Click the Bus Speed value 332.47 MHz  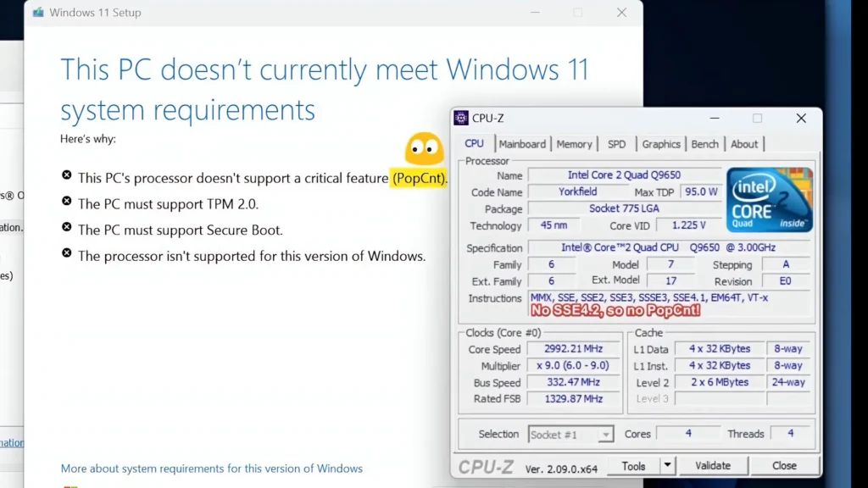point(574,382)
